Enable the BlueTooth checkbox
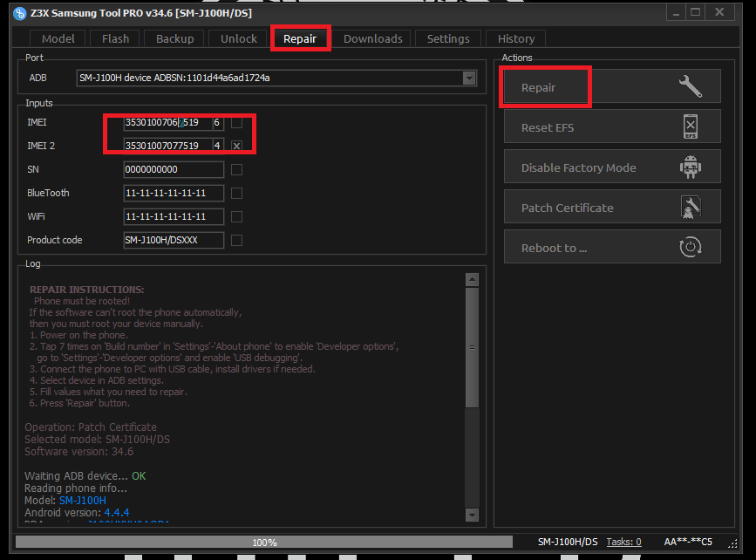The height and width of the screenshot is (560, 756). pos(236,193)
